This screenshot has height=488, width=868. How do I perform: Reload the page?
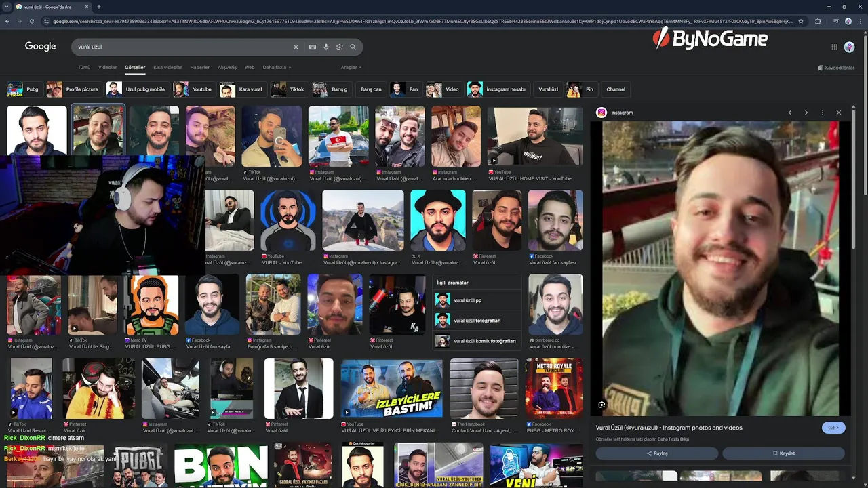32,21
